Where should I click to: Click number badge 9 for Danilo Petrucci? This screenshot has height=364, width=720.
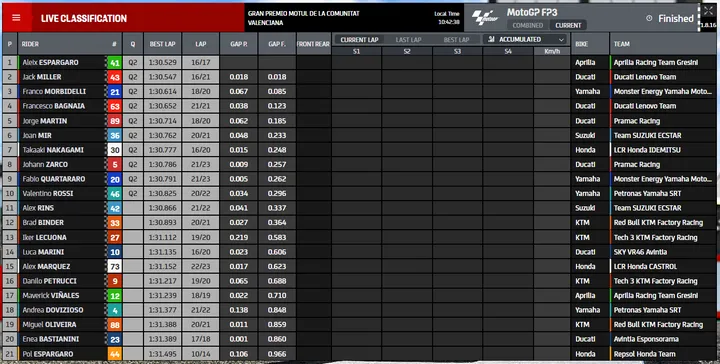click(x=114, y=281)
